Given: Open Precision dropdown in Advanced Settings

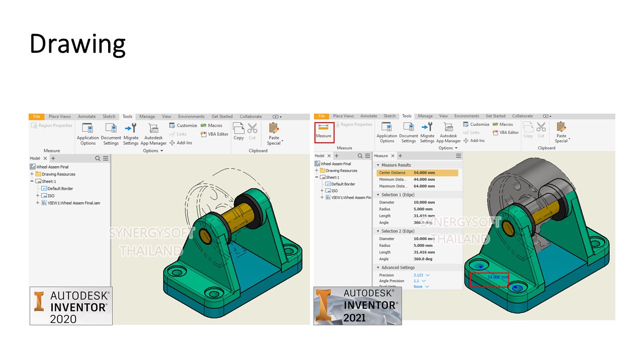Looking at the screenshot, I should click(x=428, y=276).
